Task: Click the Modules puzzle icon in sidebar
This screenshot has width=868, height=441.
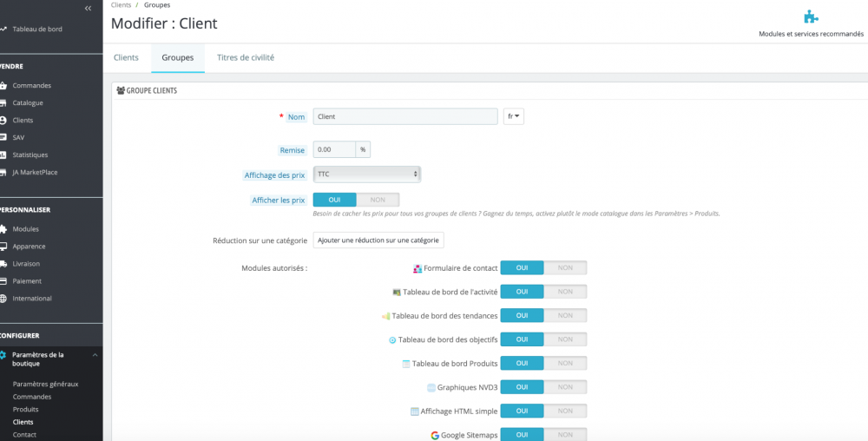Action: click(x=3, y=229)
